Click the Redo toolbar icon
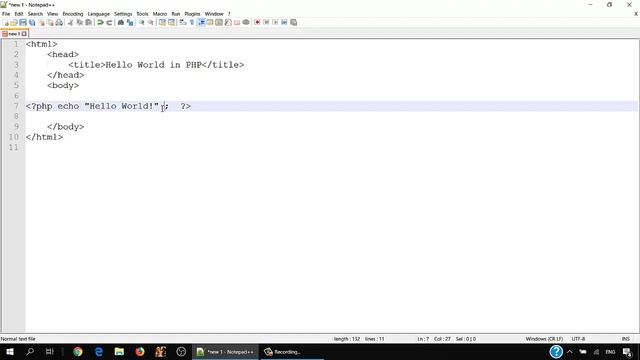The height and width of the screenshot is (360, 640). coord(109,22)
